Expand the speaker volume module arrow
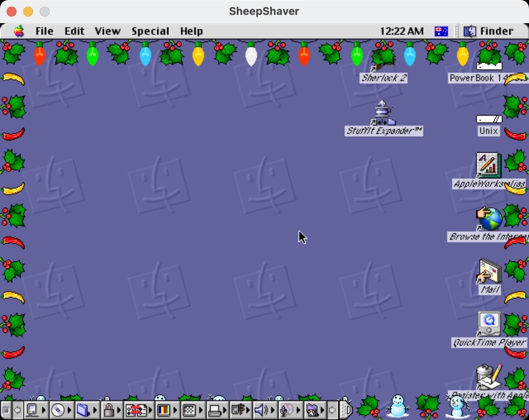This screenshot has width=529, height=420. (x=273, y=410)
